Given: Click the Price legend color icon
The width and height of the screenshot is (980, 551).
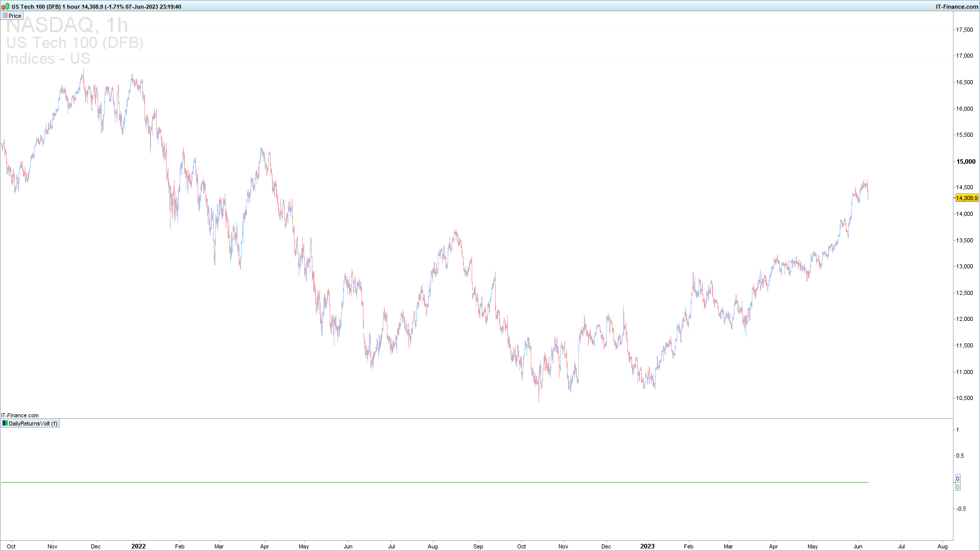Looking at the screenshot, I should pos(5,16).
